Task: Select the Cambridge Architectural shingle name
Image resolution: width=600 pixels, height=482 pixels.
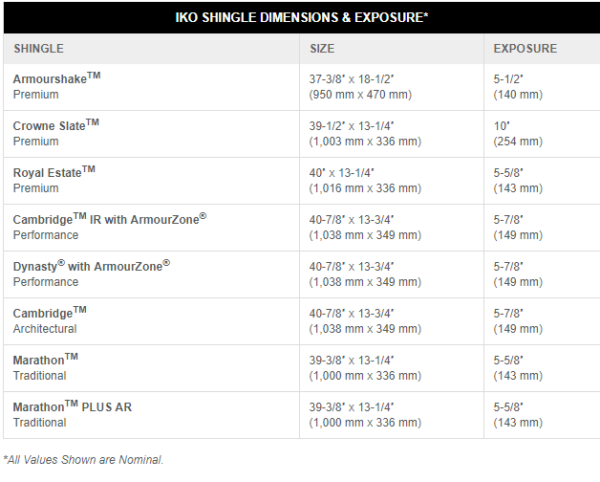Action: (x=50, y=313)
